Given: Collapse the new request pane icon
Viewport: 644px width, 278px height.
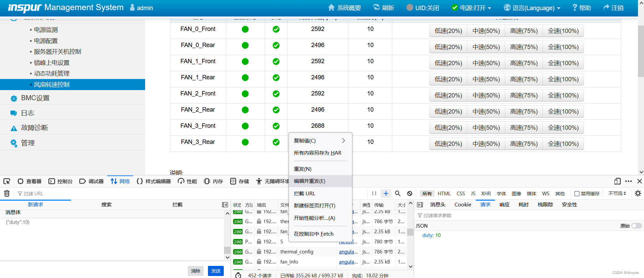Looking at the screenshot, I should 225,205.
